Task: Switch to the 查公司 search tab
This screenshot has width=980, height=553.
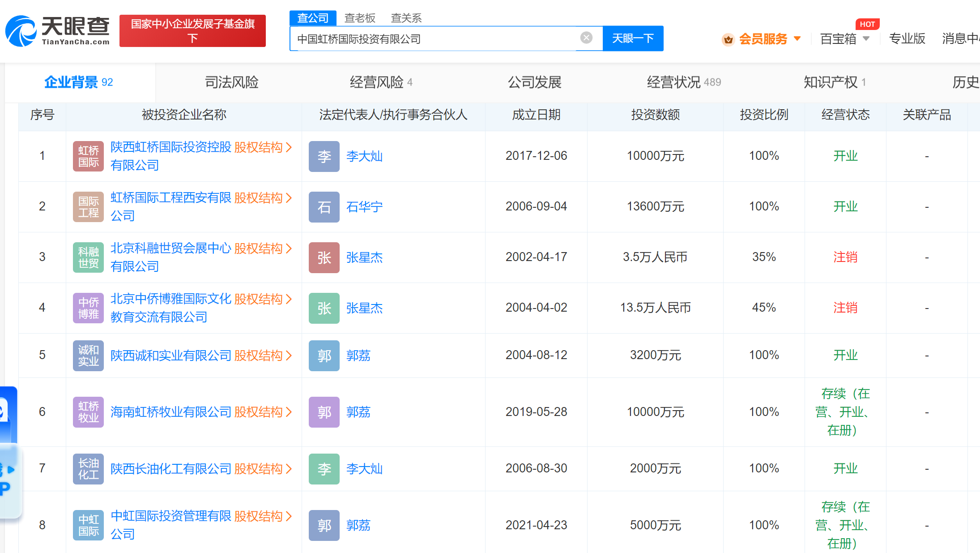Action: pyautogui.click(x=313, y=18)
